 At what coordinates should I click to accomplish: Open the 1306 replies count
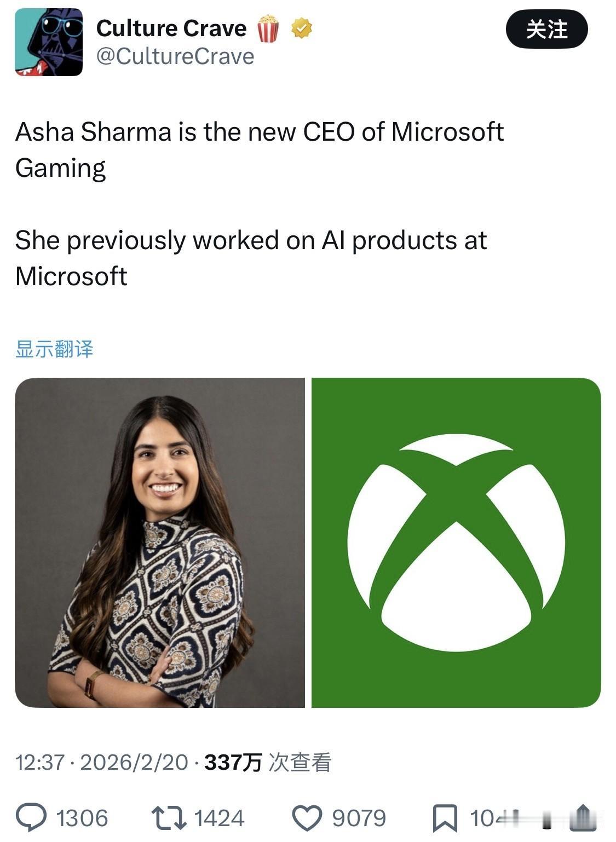82,818
